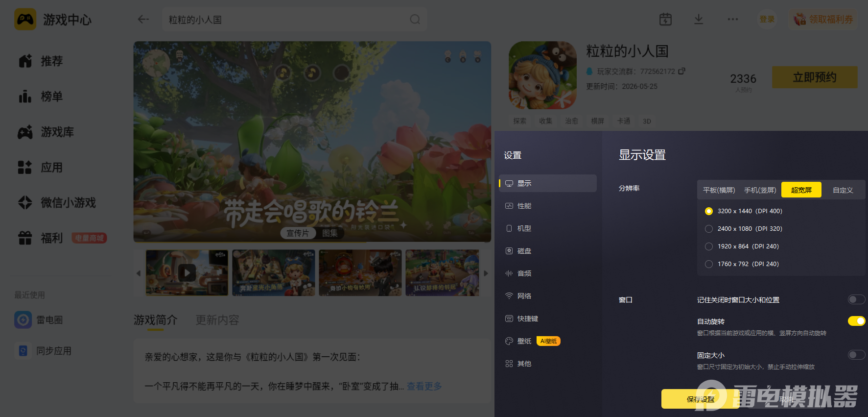Open the 游戏库 game library
This screenshot has width=868, height=417.
click(x=47, y=132)
